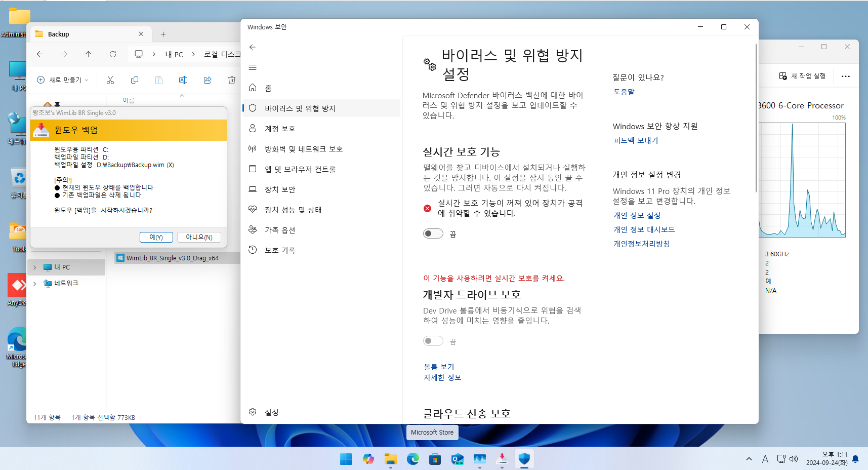Open 방화벽 및 네트워크 보호 section
868x470 pixels.
(x=321, y=149)
